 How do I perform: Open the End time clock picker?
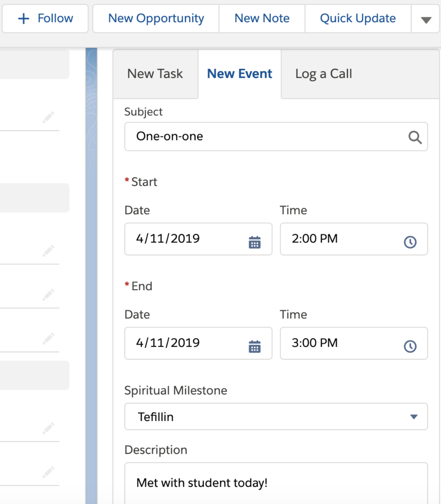pyautogui.click(x=410, y=346)
